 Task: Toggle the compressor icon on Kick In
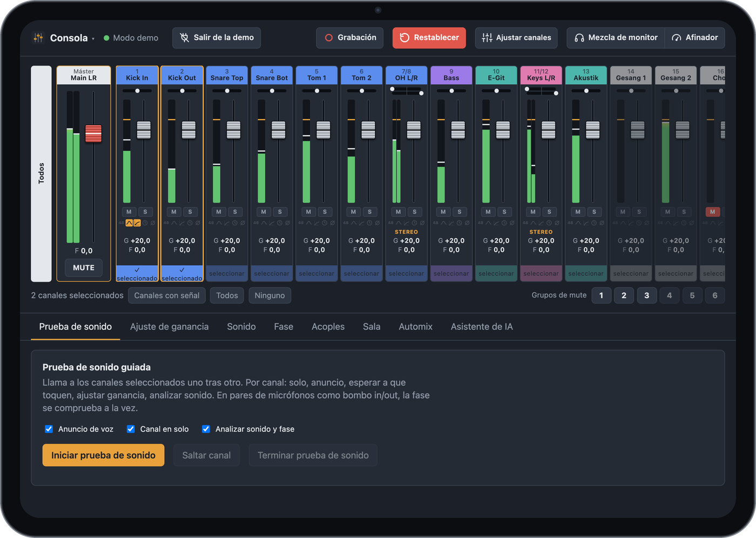pos(137,223)
